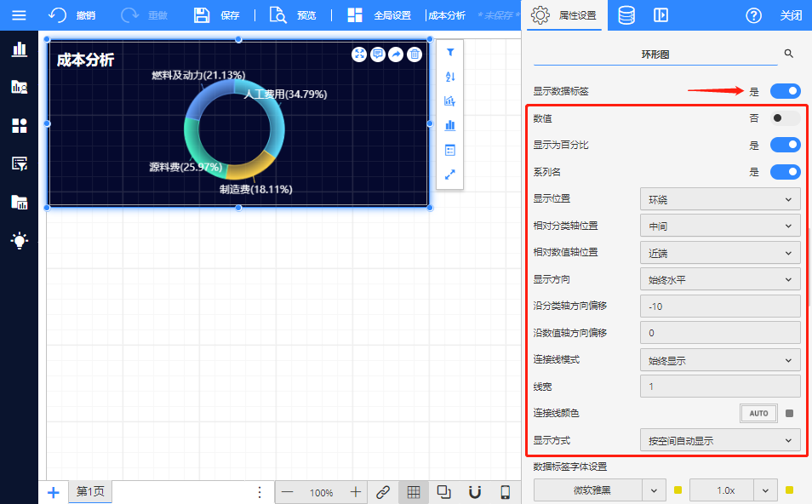Open the 显示方向 dropdown

(x=719, y=279)
